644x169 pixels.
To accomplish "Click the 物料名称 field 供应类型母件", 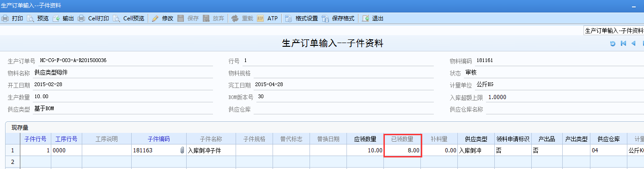I will pos(122,73).
